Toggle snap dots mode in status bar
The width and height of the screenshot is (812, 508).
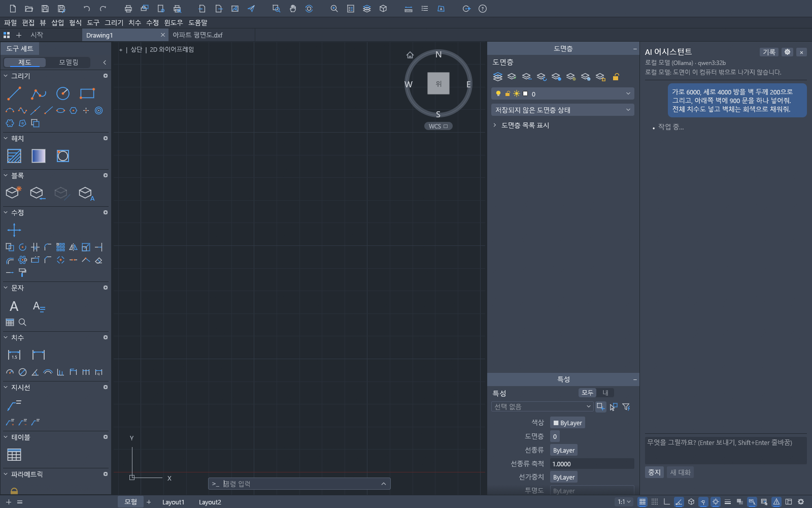tap(655, 502)
